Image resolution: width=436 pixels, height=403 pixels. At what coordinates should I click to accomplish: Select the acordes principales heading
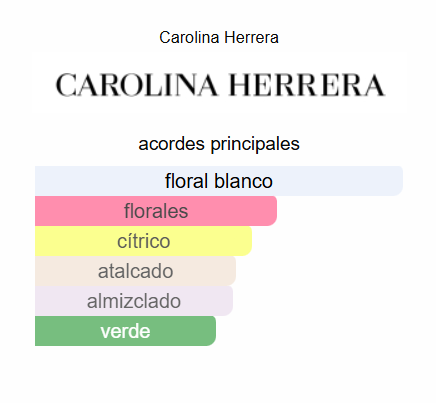point(219,144)
